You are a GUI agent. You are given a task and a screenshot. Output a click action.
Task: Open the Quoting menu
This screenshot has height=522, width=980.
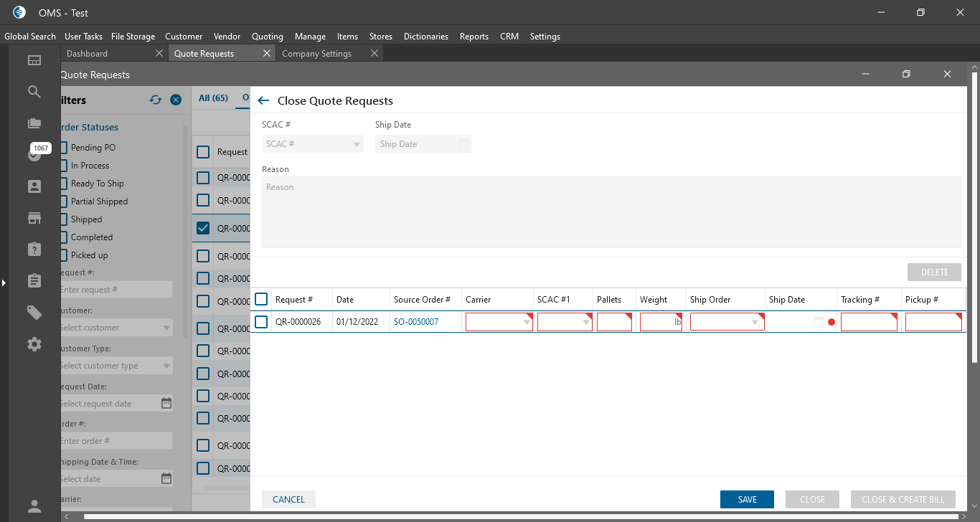(267, 37)
